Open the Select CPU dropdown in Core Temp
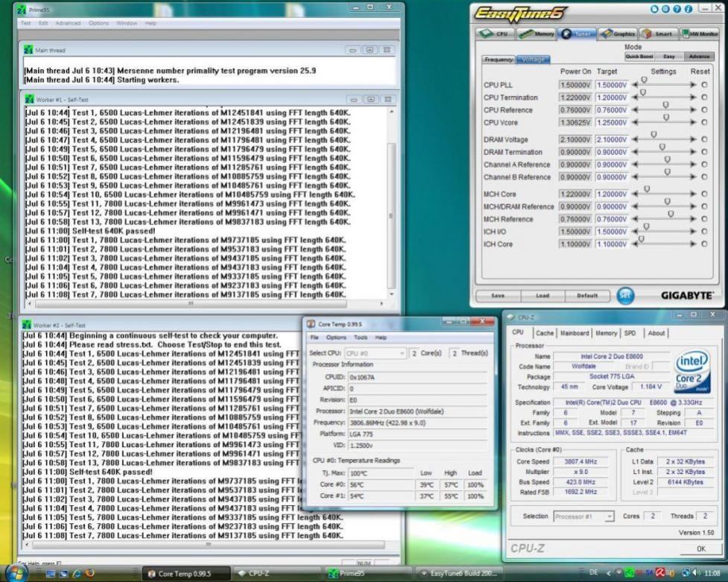This screenshot has width=728, height=582. 375,353
